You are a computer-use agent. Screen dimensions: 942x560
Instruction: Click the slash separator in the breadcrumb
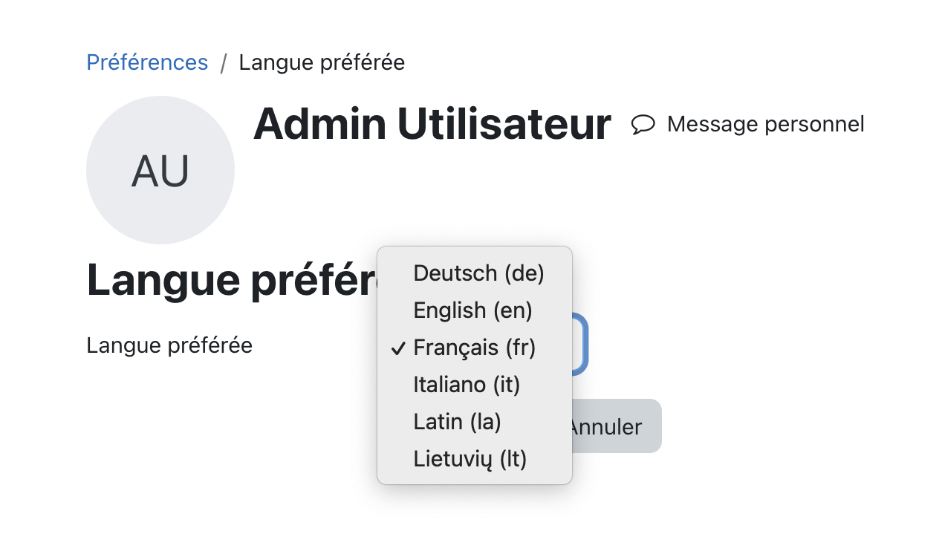click(x=224, y=63)
